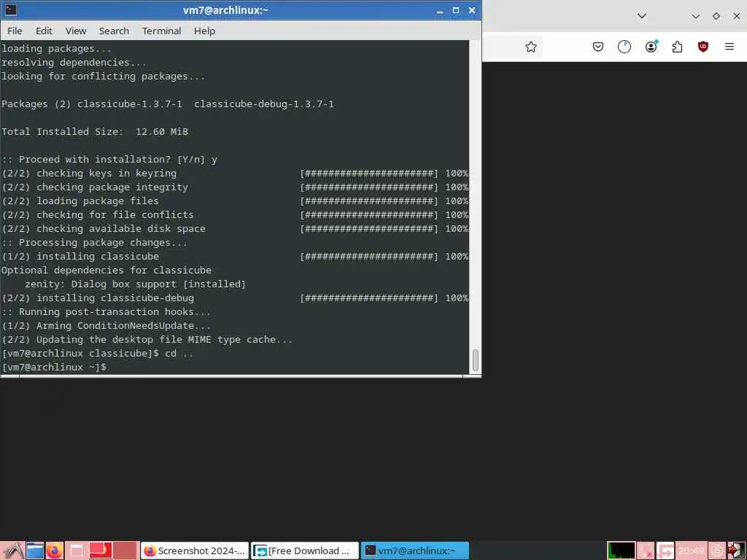Bookmark this page with Firefox star icon
Viewport: 747px width, 560px height.
[531, 47]
